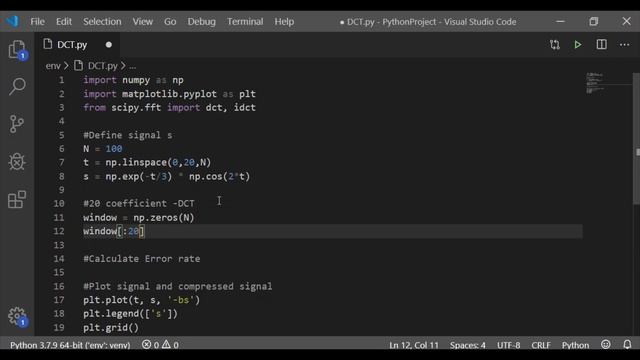Image resolution: width=640 pixels, height=360 pixels.
Task: Open More Actions ellipsis in editor toolbar
Action: (624, 44)
